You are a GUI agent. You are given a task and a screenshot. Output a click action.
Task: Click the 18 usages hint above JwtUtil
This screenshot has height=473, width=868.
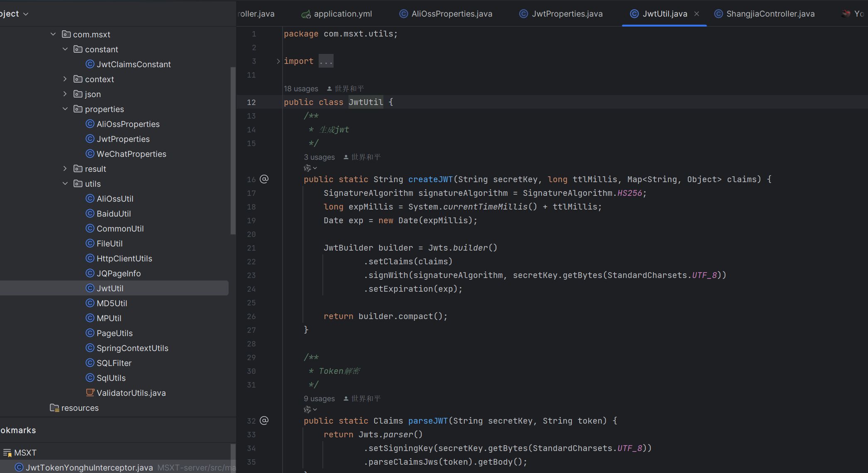[x=301, y=89]
